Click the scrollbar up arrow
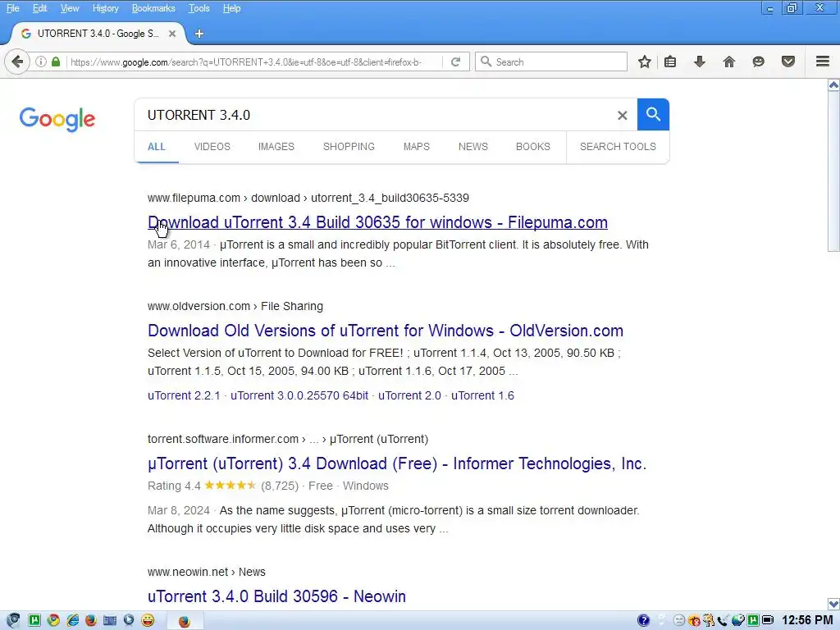Screen dimensions: 840x630 tap(833, 85)
